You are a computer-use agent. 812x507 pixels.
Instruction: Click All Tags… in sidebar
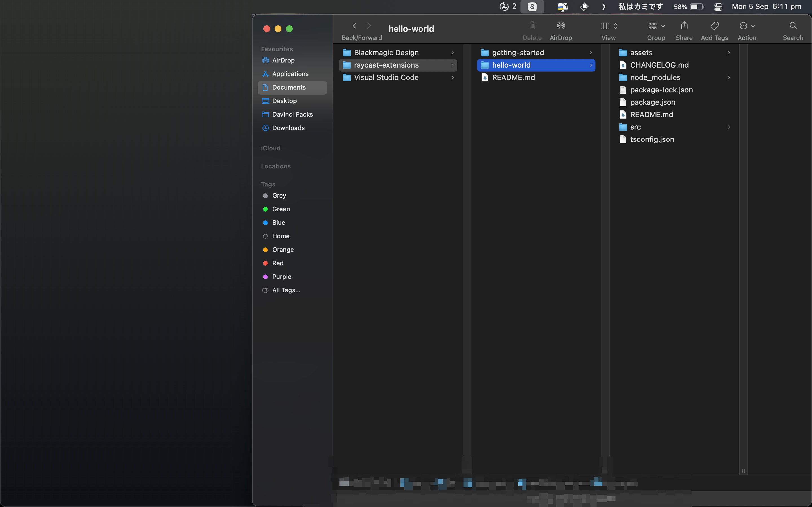click(x=286, y=290)
